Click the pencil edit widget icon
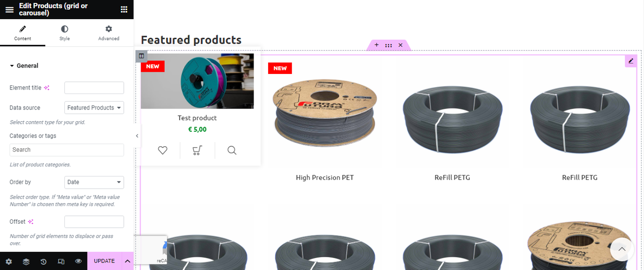The image size is (644, 270). 631,61
